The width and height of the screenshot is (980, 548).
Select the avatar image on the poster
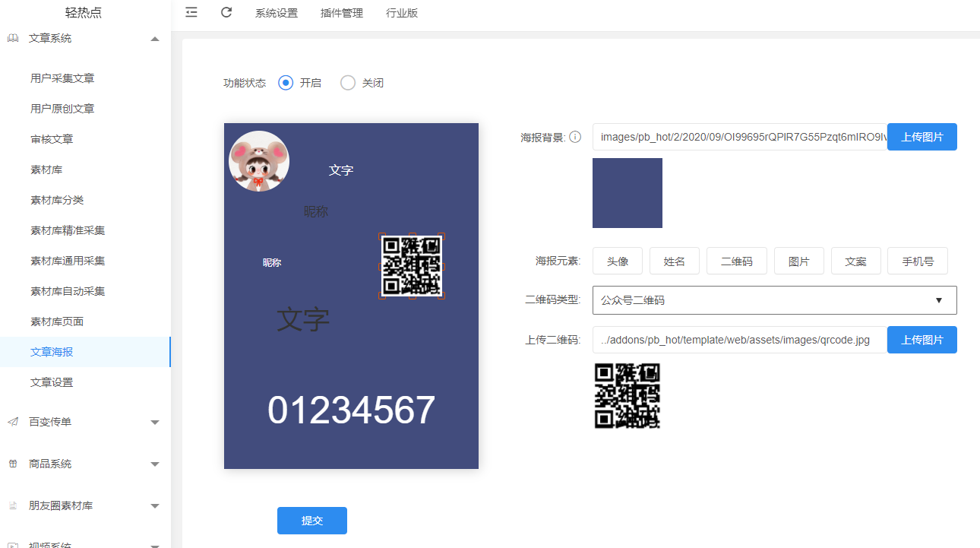pyautogui.click(x=259, y=161)
